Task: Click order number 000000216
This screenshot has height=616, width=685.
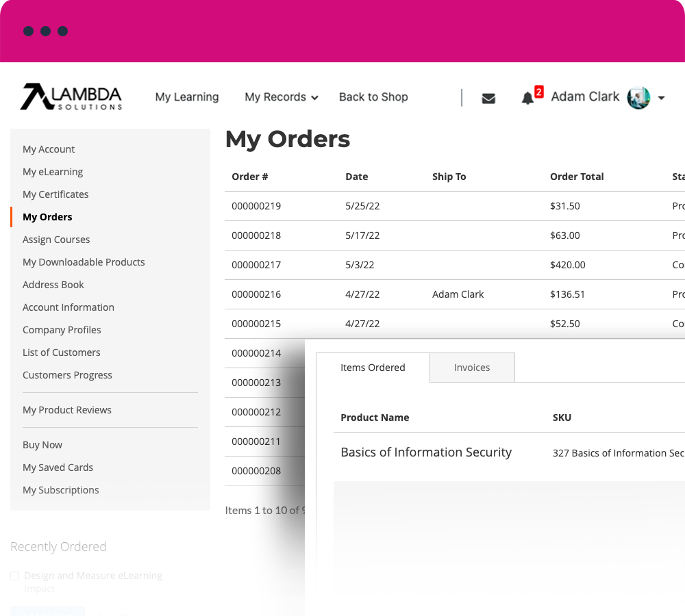Action: (256, 294)
